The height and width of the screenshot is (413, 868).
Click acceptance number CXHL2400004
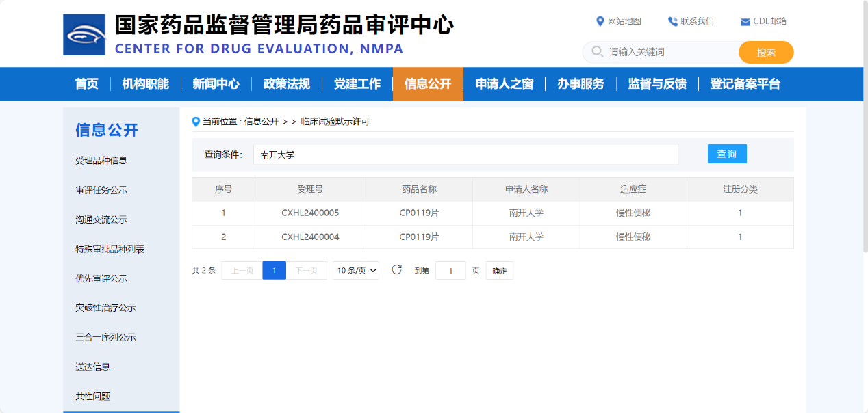click(310, 237)
